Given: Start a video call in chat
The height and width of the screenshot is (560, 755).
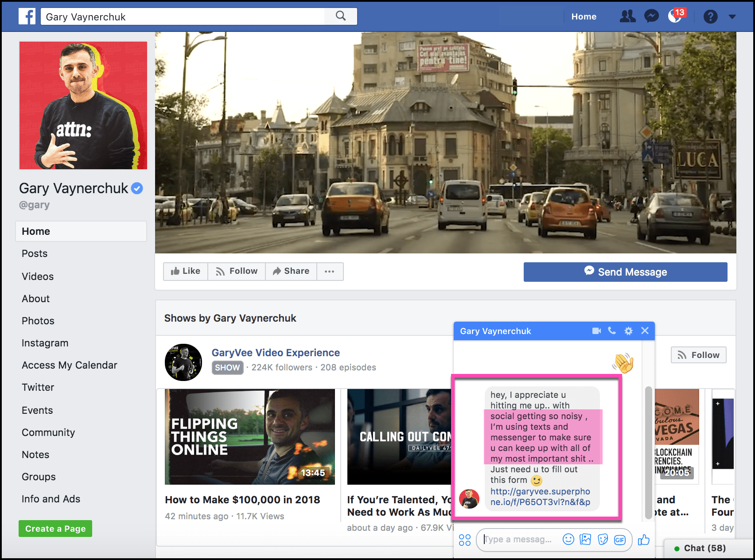Looking at the screenshot, I should tap(596, 331).
